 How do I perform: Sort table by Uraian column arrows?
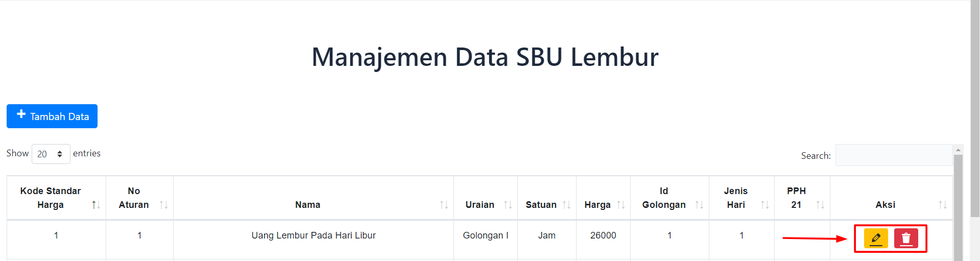tap(508, 205)
